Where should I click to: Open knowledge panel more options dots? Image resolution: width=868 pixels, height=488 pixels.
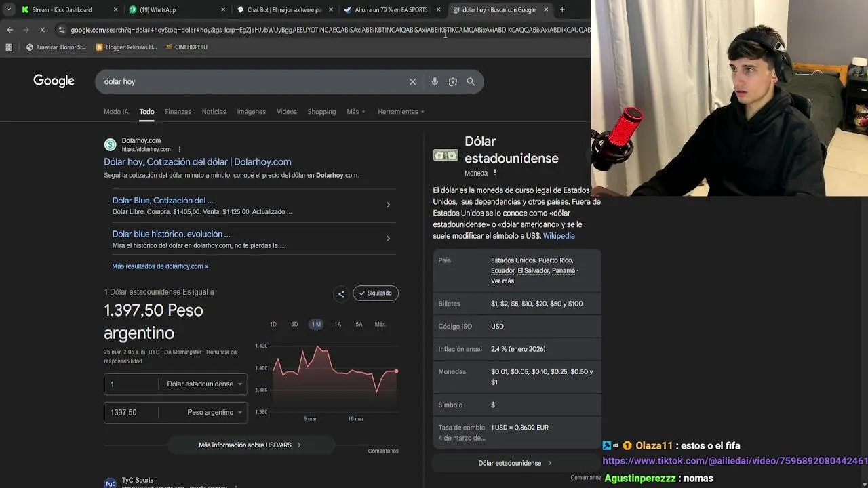point(494,173)
